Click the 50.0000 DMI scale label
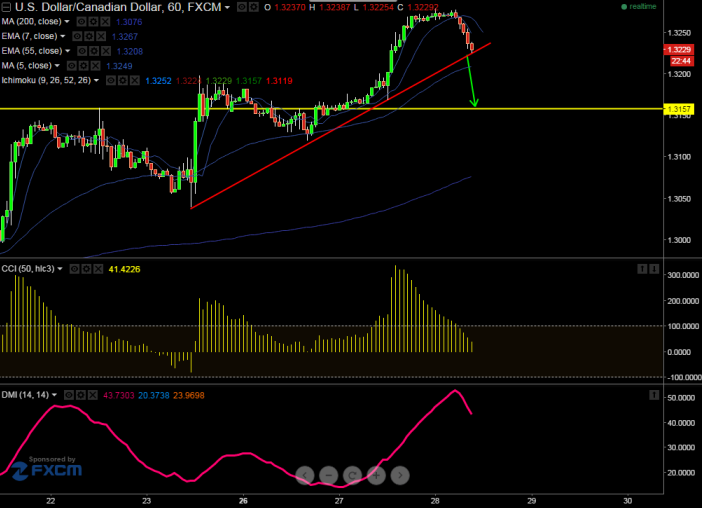Screen dimensions: 702x508 click(x=681, y=398)
